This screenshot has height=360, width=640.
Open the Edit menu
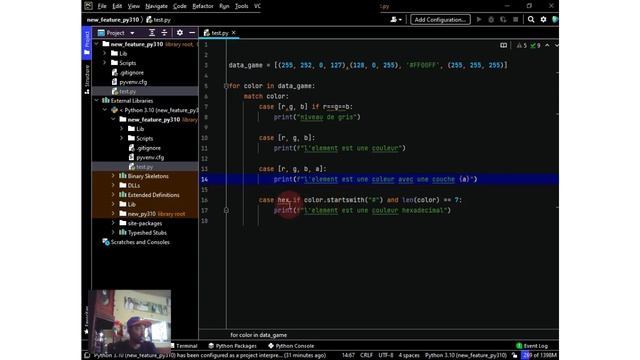pos(117,6)
